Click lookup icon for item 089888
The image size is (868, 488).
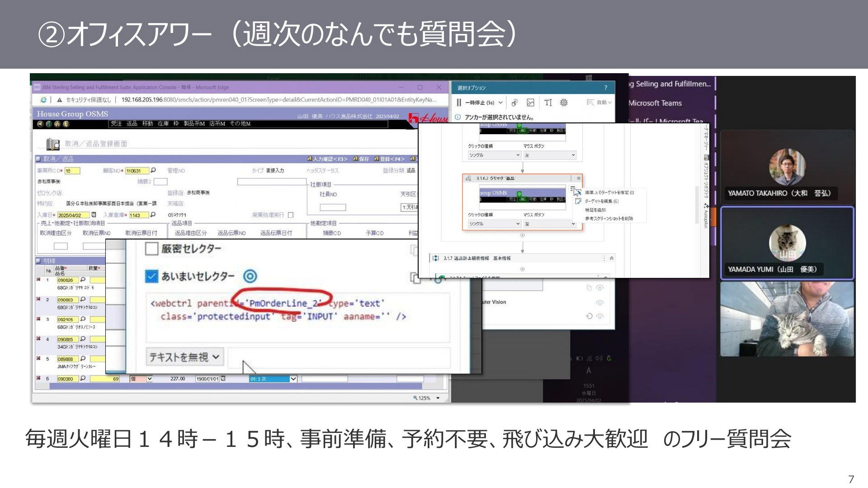click(x=83, y=358)
